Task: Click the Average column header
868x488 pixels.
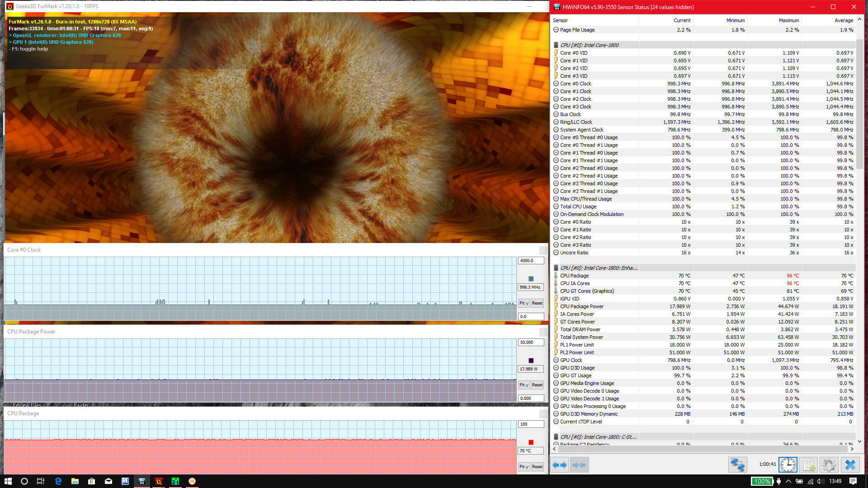Action: point(843,20)
